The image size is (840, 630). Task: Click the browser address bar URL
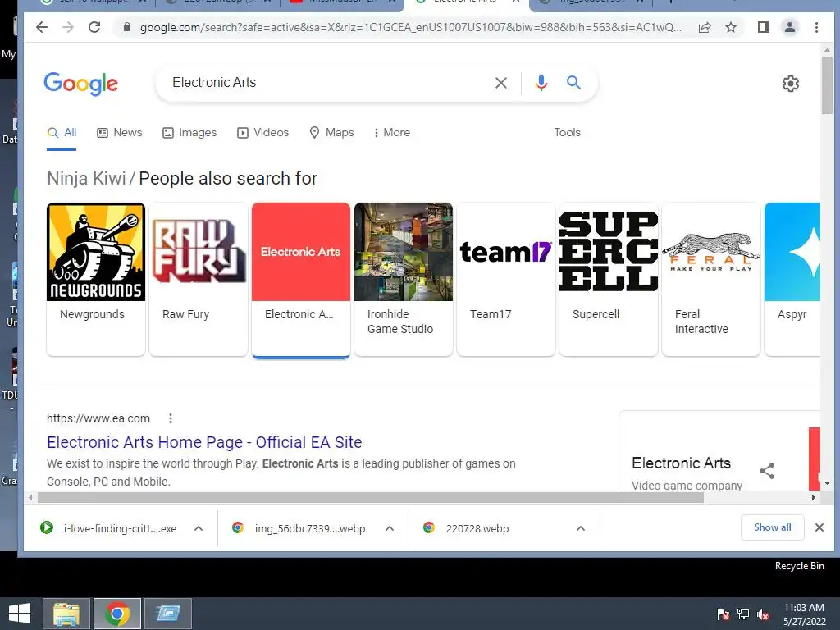point(410,27)
